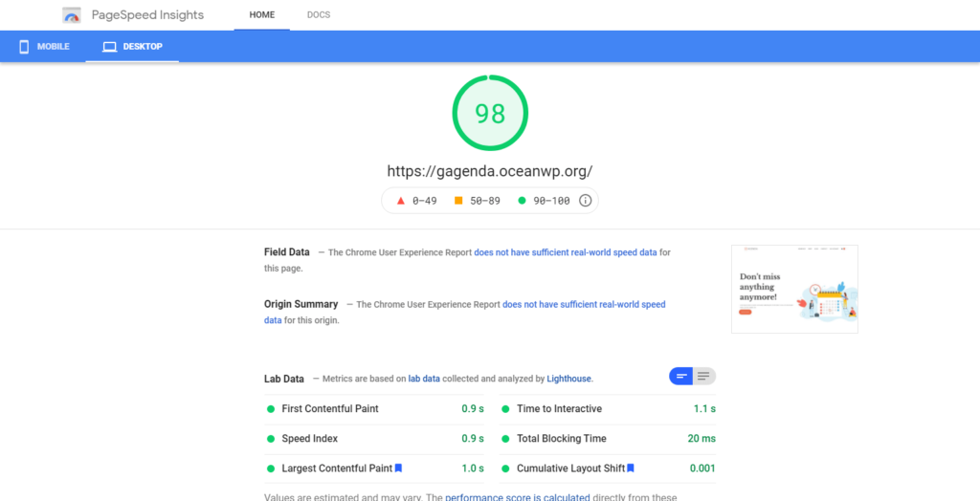Click green dot next to Largest Contentful Paint

pos(271,468)
